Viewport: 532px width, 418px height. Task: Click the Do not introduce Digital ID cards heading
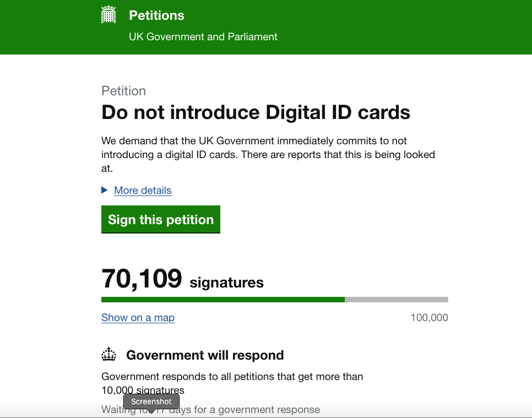point(256,112)
